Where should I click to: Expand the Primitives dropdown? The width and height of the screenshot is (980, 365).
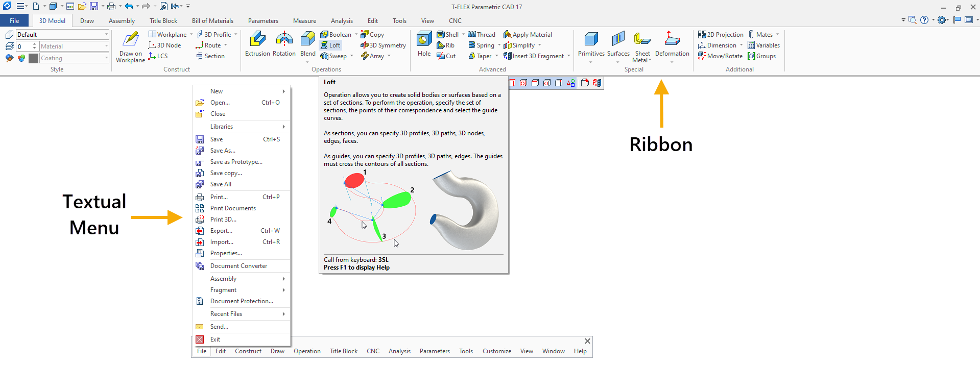pos(591,62)
